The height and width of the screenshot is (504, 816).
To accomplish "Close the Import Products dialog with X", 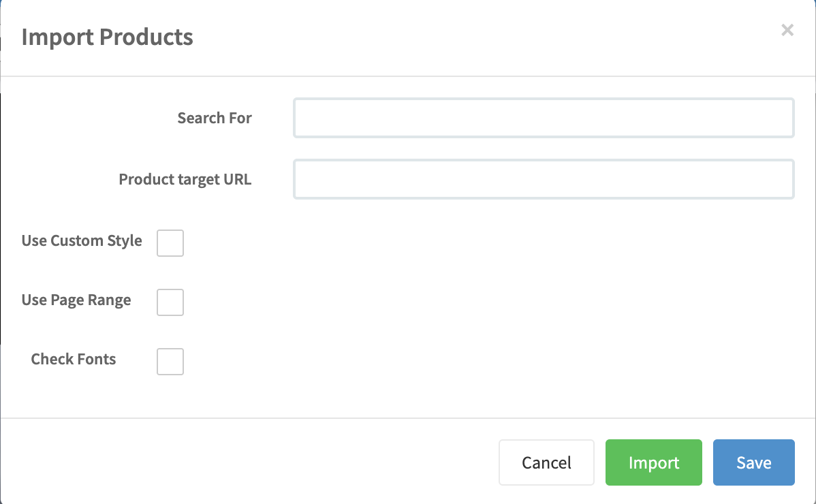I will click(x=787, y=30).
